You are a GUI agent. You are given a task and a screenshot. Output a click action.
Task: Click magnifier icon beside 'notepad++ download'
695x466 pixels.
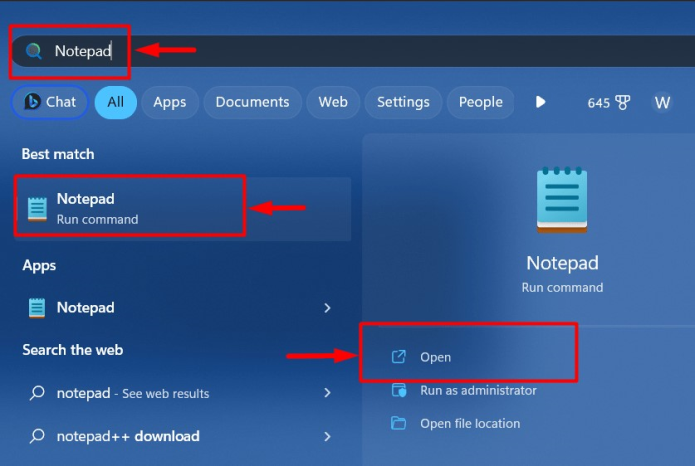point(37,436)
